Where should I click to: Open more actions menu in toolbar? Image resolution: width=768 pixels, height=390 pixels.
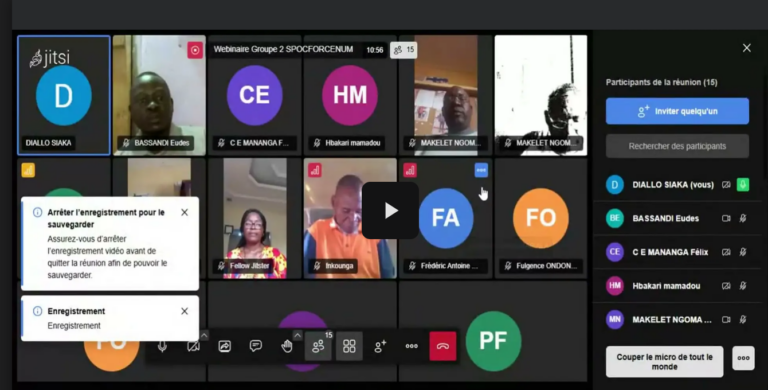tap(411, 346)
